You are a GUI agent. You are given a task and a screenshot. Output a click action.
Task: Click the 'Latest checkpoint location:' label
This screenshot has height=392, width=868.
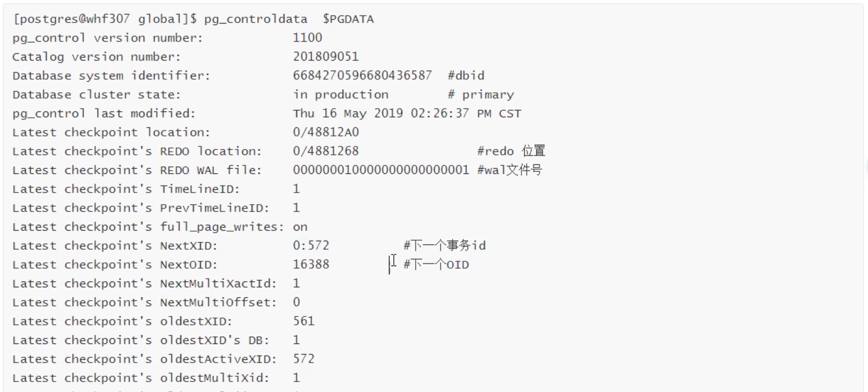click(111, 132)
